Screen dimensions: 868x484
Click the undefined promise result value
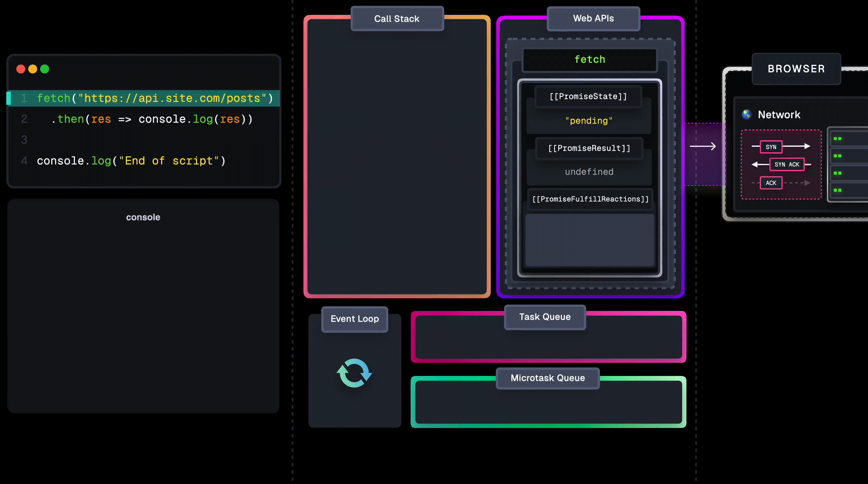pos(589,172)
